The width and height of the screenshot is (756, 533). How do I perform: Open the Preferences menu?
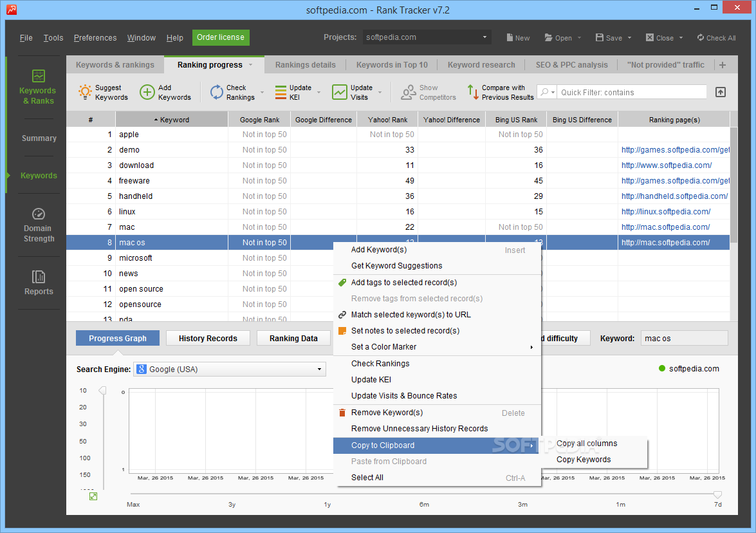pyautogui.click(x=95, y=37)
